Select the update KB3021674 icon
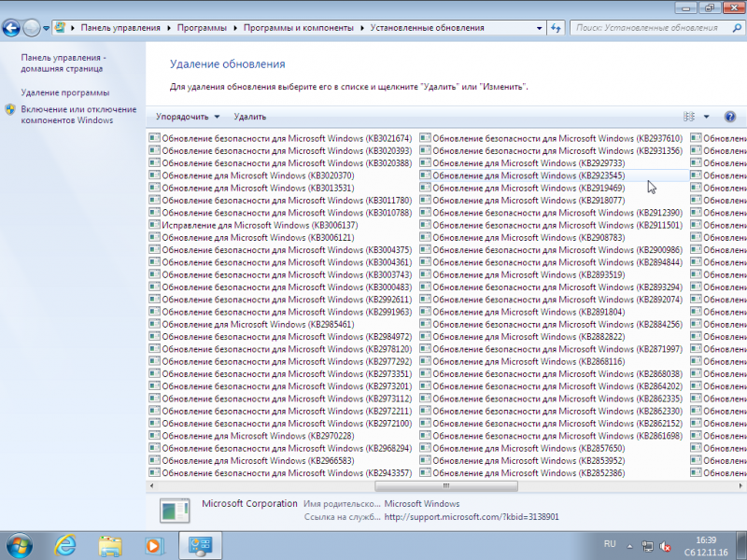The width and height of the screenshot is (747, 560). pos(154,138)
